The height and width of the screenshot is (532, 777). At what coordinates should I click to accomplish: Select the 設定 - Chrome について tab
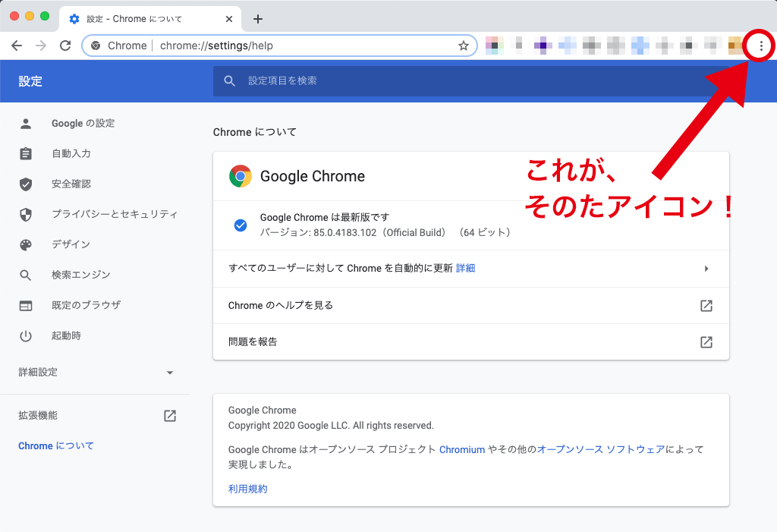pos(150,19)
